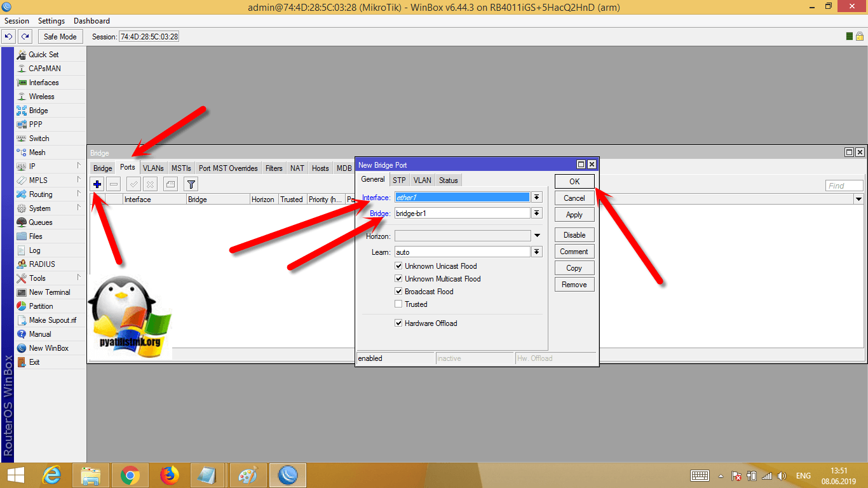Image resolution: width=868 pixels, height=488 pixels.
Task: Open the Interface dropdown list
Action: [537, 198]
